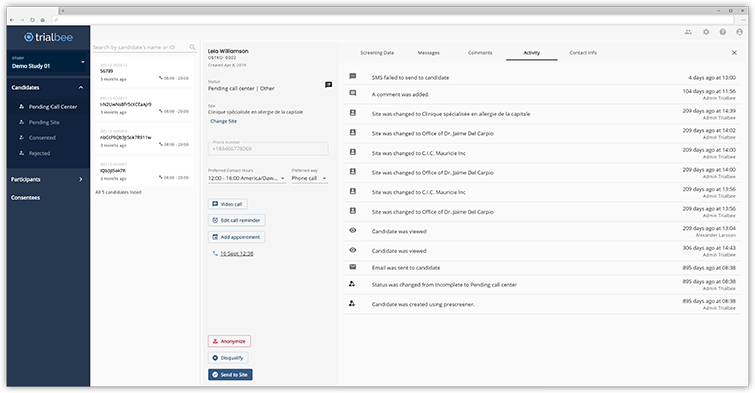Click the Change Site link

[x=223, y=121]
